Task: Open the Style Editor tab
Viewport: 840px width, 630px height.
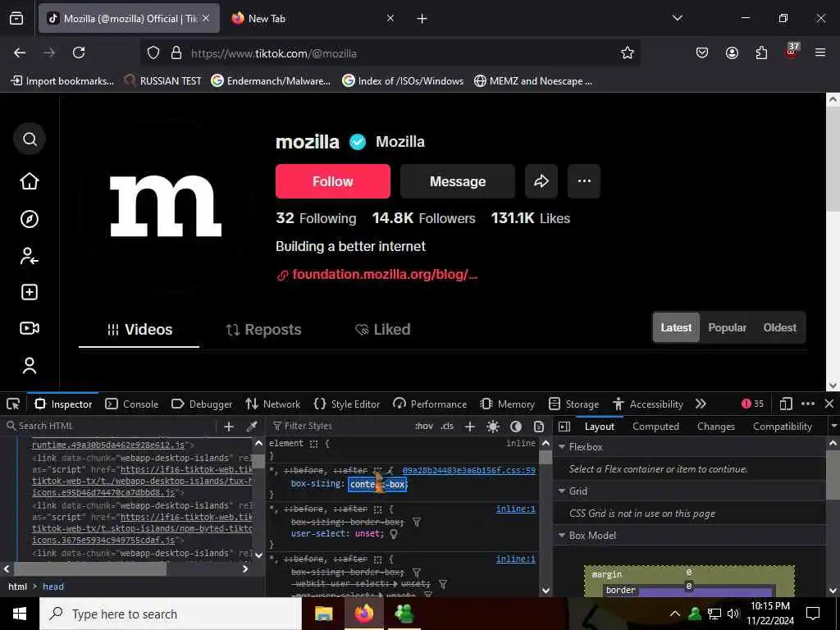Action: (x=347, y=404)
